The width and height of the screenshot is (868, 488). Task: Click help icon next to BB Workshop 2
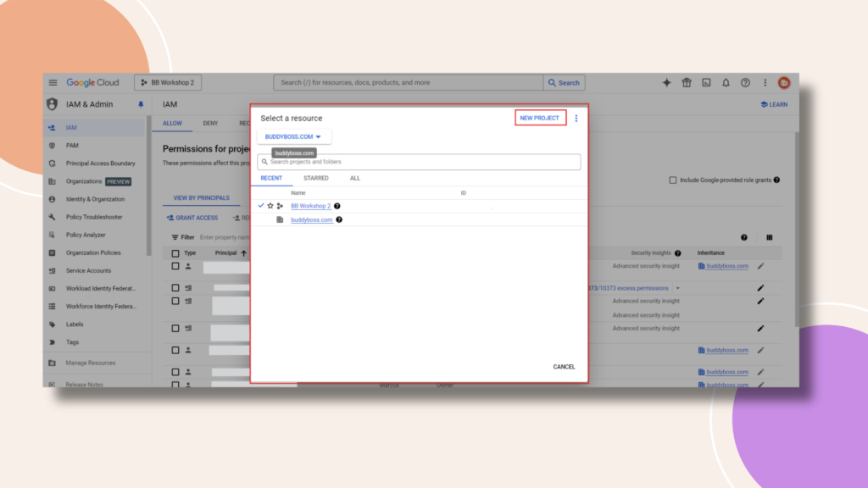[x=337, y=206]
